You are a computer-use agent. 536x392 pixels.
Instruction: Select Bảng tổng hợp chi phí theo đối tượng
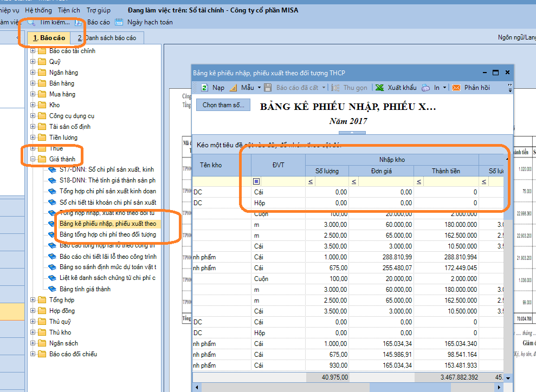108,234
